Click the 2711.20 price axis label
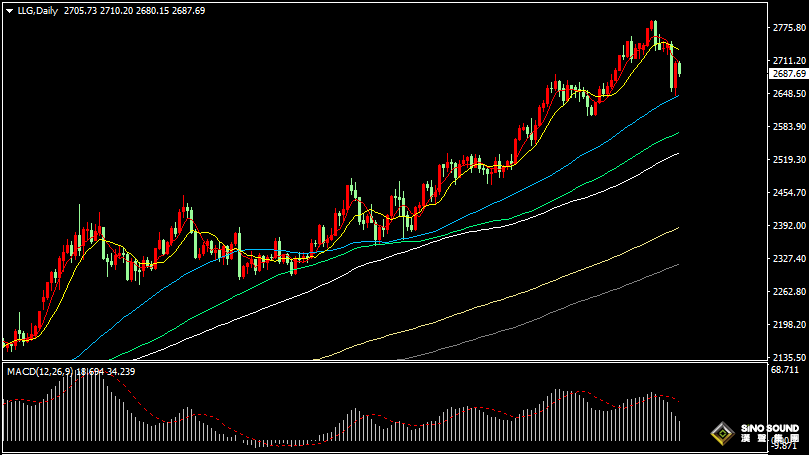Image resolution: width=809 pixels, height=455 pixels. pyautogui.click(x=788, y=61)
